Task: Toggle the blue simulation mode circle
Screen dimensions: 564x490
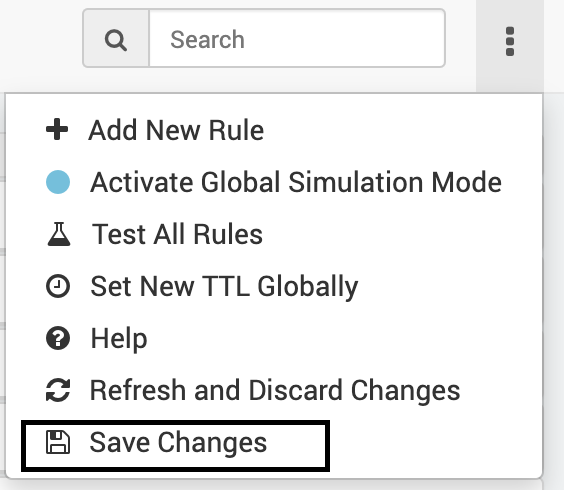Action: click(58, 182)
